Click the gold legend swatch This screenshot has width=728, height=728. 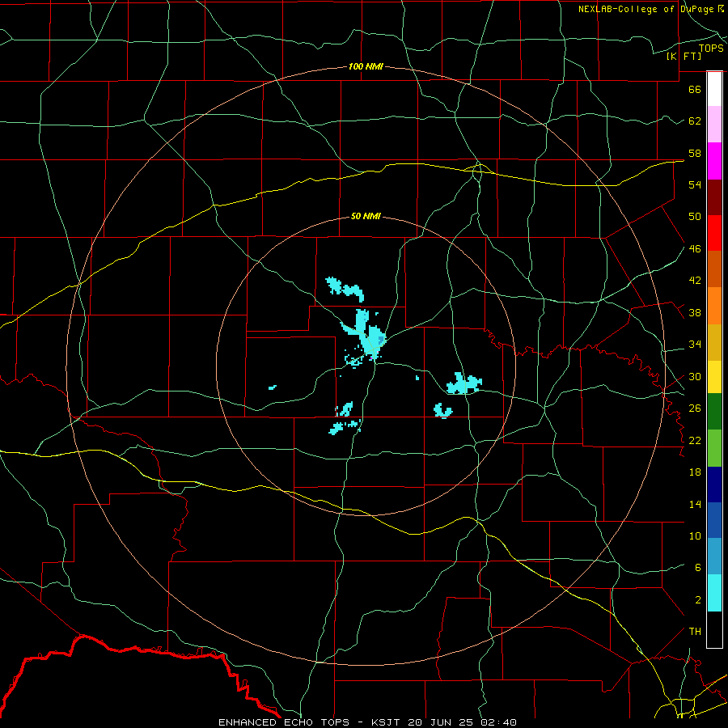coord(714,343)
